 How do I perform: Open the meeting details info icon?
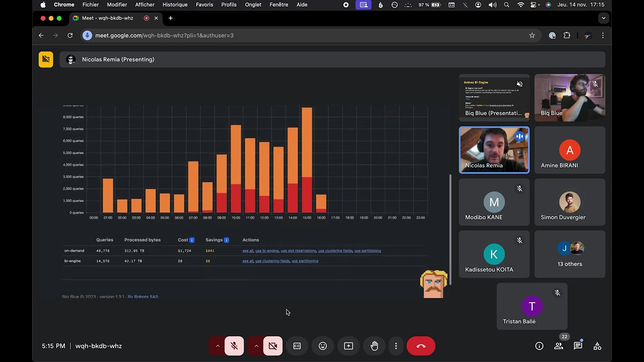[539, 346]
